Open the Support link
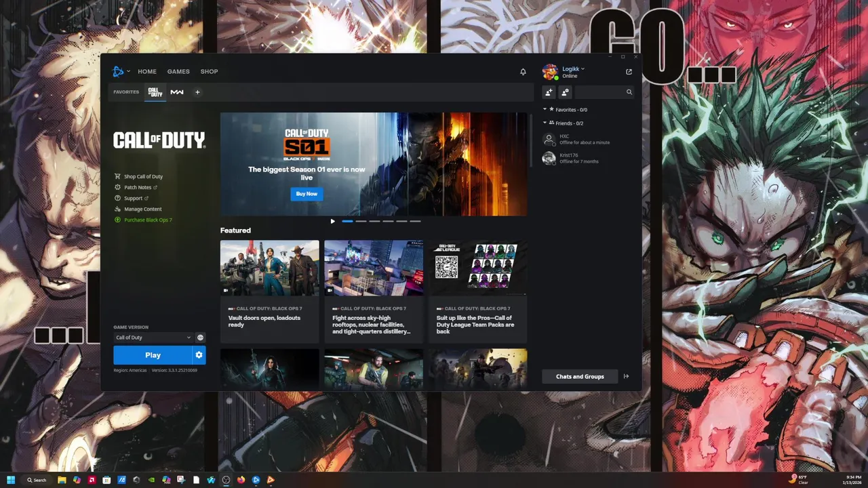868x488 pixels. pyautogui.click(x=134, y=198)
